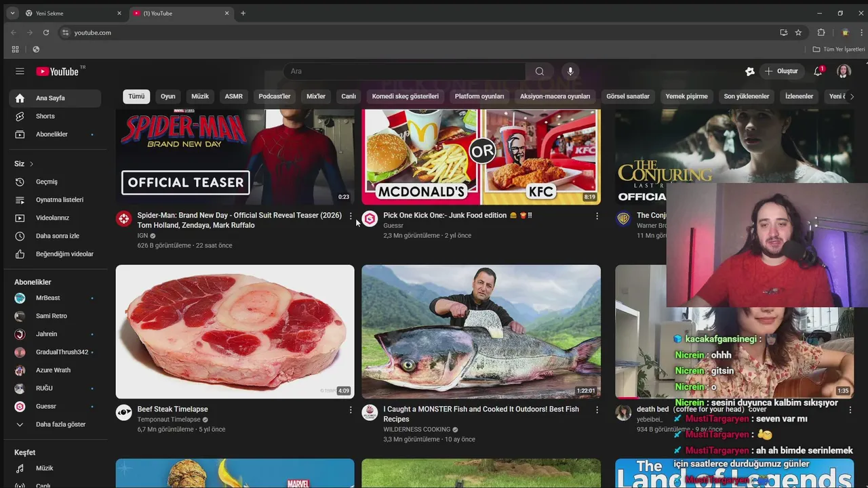Viewport: 868px width, 488px height.
Task: Click the search magnifier button
Action: click(539, 71)
